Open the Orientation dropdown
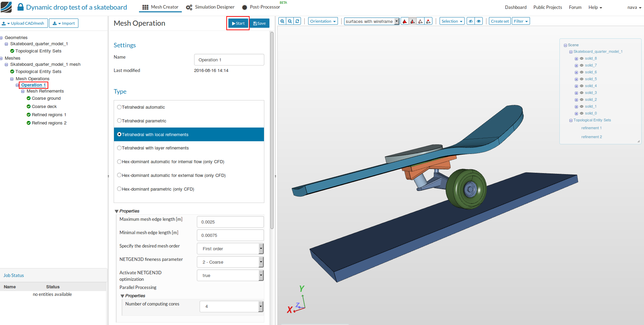This screenshot has height=325, width=644. tap(323, 21)
